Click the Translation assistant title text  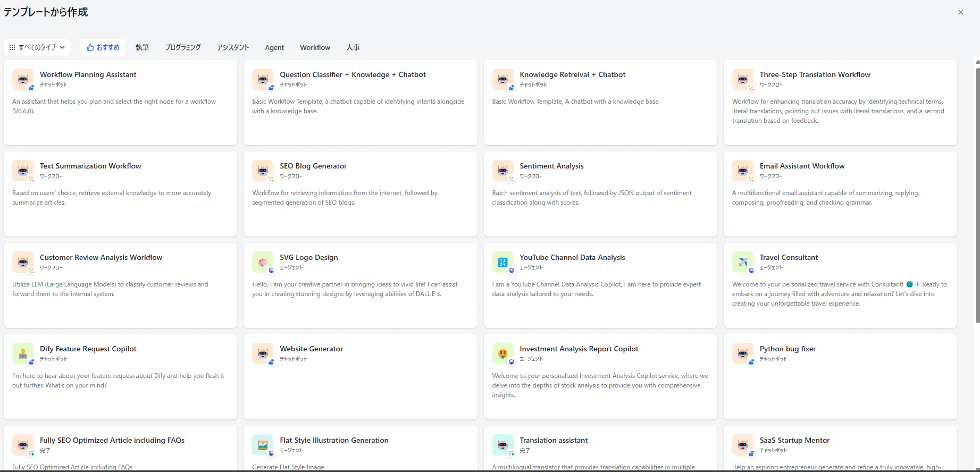pyautogui.click(x=554, y=440)
